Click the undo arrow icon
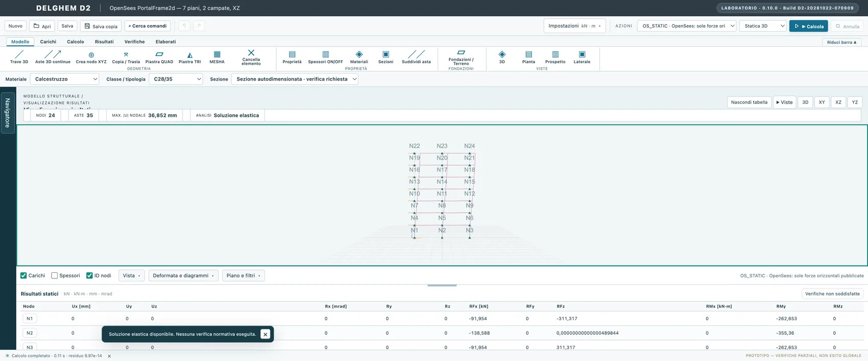 (x=184, y=26)
